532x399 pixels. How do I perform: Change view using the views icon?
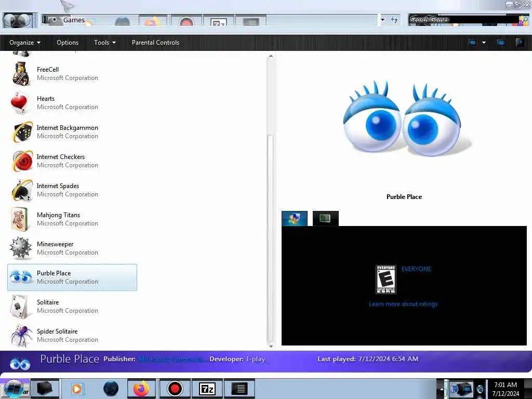pos(472,43)
